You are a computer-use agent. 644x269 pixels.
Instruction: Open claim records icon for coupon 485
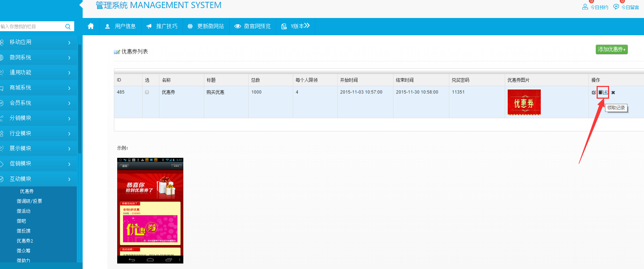click(601, 92)
